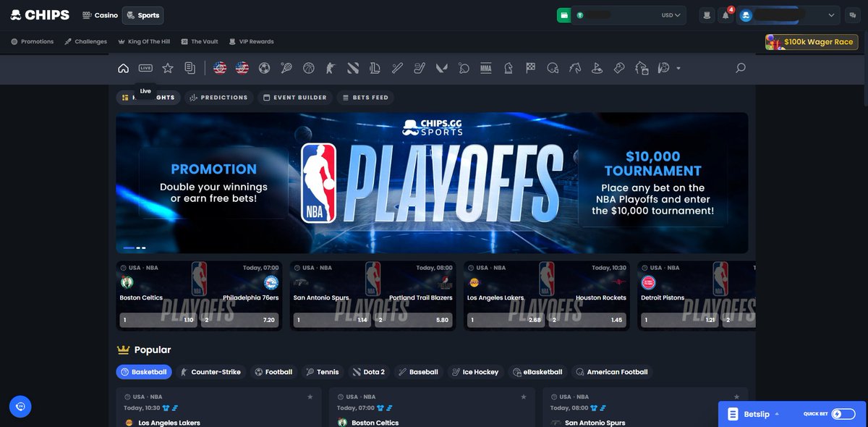The image size is (868, 427).
Task: Select the Valorant icon
Action: [x=441, y=68]
